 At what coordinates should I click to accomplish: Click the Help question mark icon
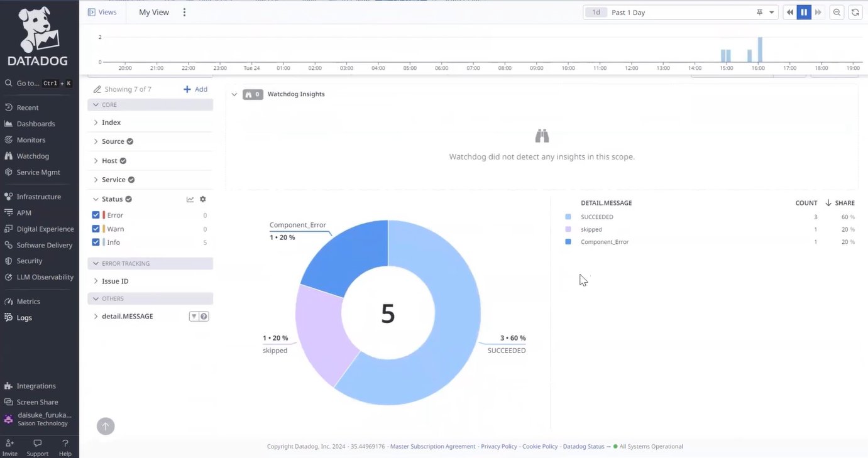coord(65,443)
